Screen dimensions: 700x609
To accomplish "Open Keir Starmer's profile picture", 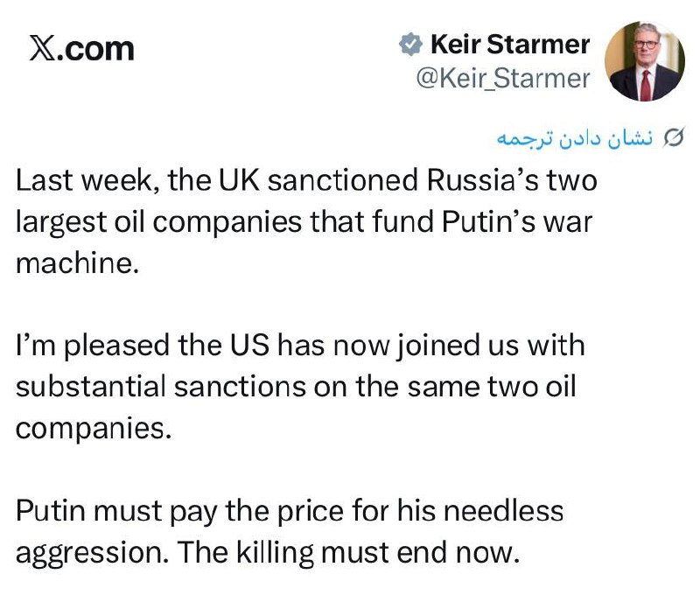I will tap(644, 60).
